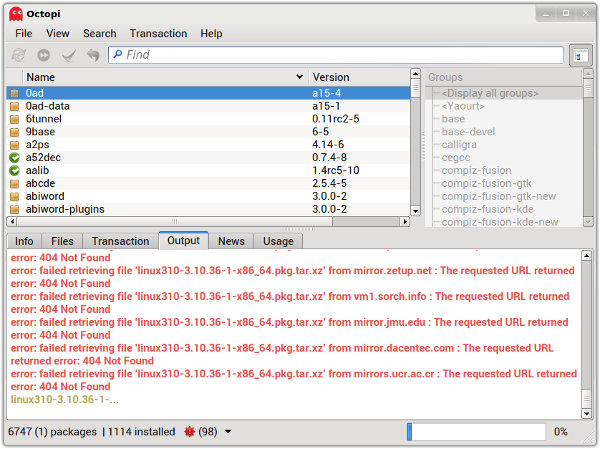The height and width of the screenshot is (449, 600).
Task: Select the compiz-fusion-kde group
Action: click(x=488, y=209)
